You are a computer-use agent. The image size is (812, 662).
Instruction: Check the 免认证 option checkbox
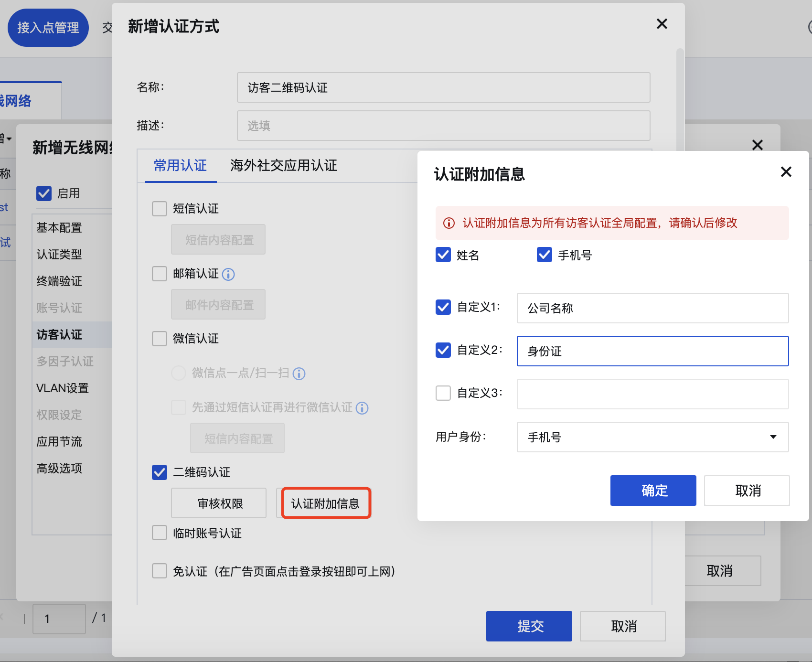point(160,571)
